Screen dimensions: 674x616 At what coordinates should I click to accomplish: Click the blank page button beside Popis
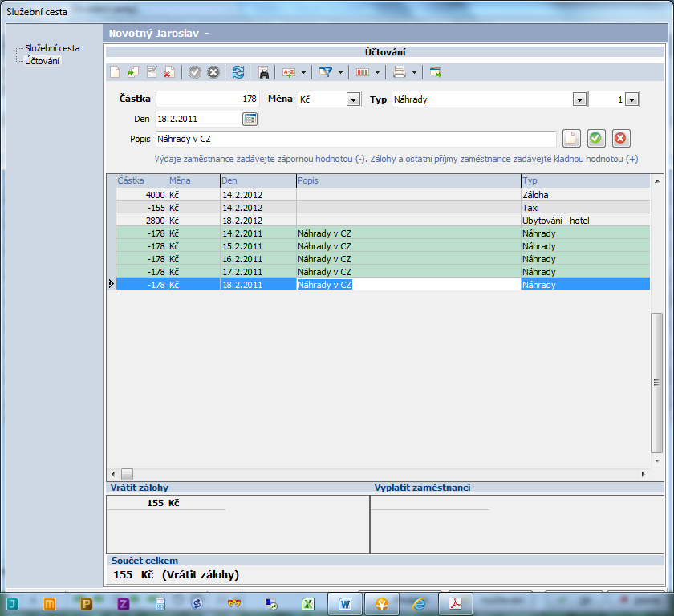(x=571, y=138)
